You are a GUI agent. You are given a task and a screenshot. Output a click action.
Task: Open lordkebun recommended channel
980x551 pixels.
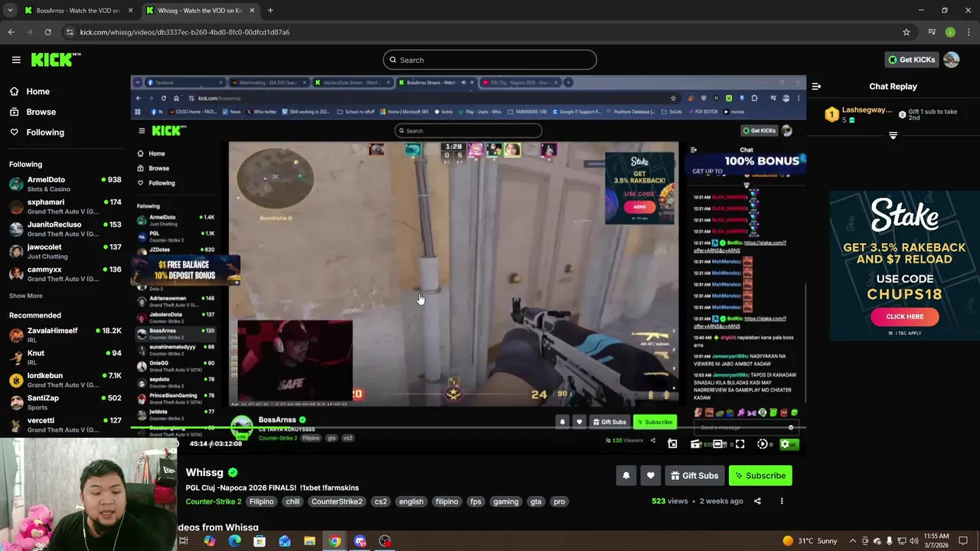pyautogui.click(x=65, y=380)
